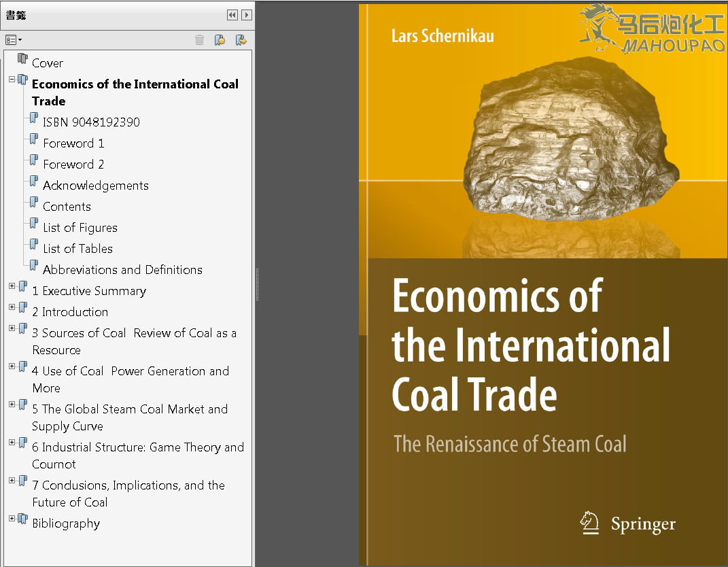Select the bold 'Economics of the International Coal Trade' bookmark
This screenshot has height=567, width=728.
[135, 92]
